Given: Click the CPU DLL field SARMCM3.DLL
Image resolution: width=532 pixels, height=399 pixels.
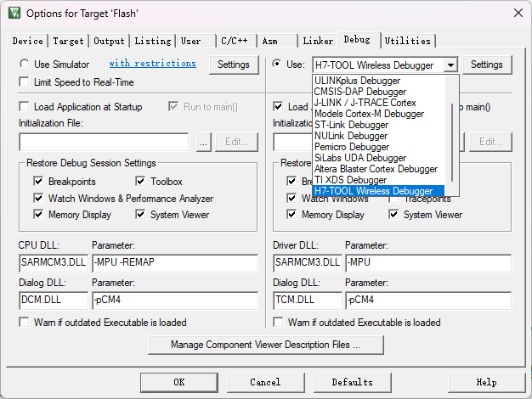Looking at the screenshot, I should (54, 262).
